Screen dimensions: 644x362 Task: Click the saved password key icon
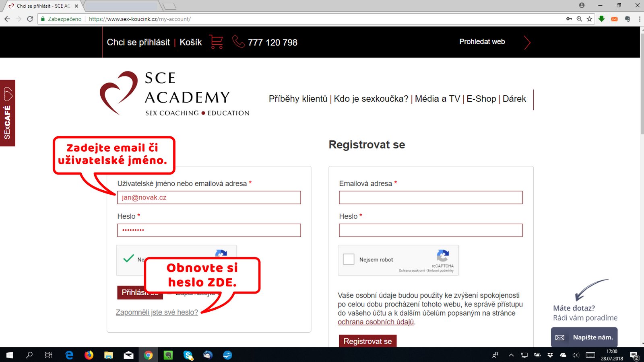pyautogui.click(x=569, y=19)
